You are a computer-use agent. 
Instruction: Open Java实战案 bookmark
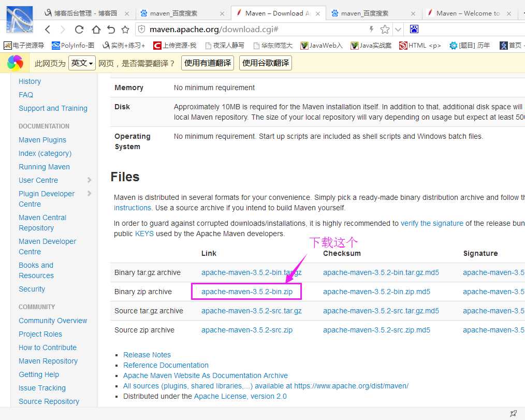tap(371, 46)
